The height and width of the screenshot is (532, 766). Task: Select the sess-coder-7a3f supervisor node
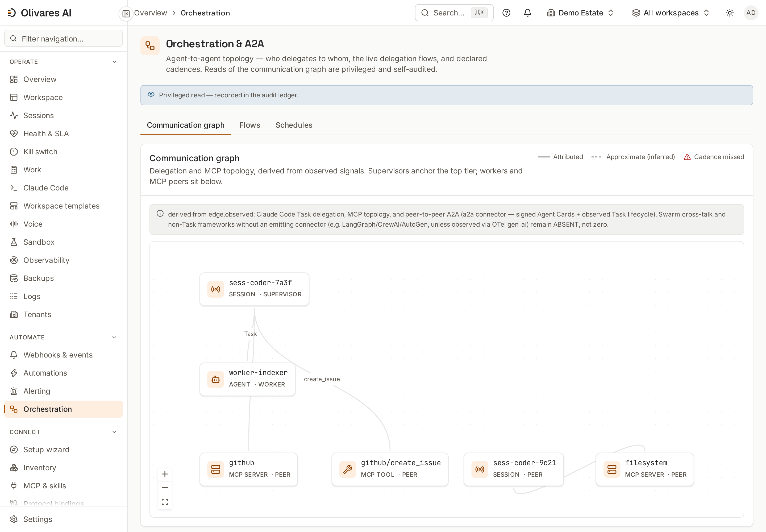tap(254, 289)
